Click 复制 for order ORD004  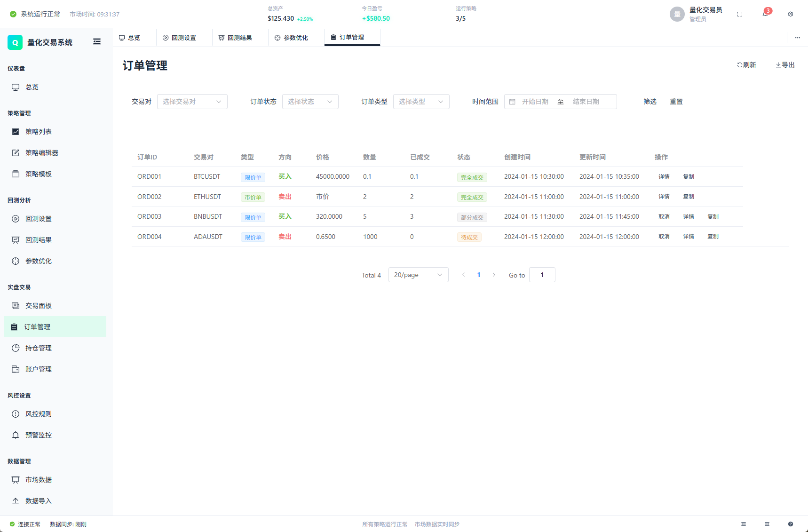click(x=713, y=237)
